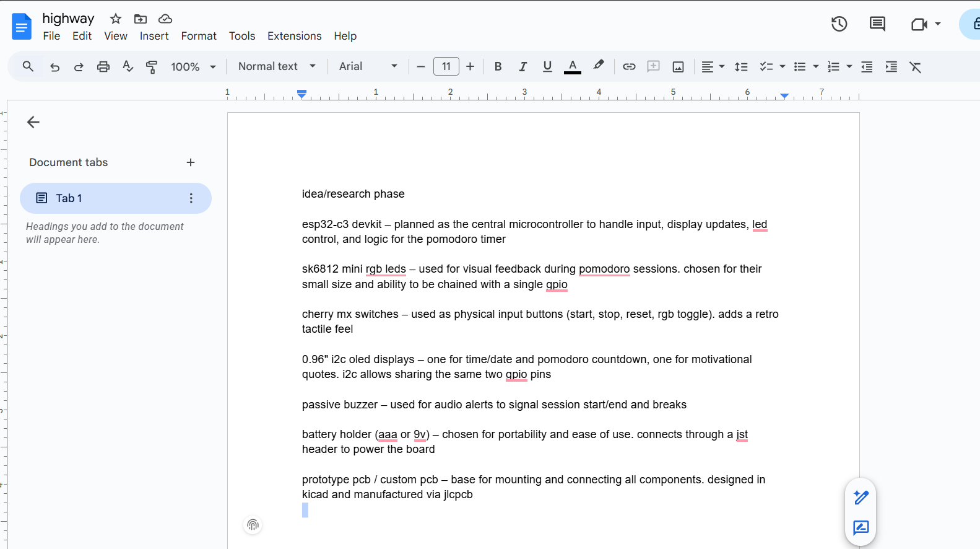Toggle bold formatting
Screen dimensions: 980x549
(x=498, y=67)
